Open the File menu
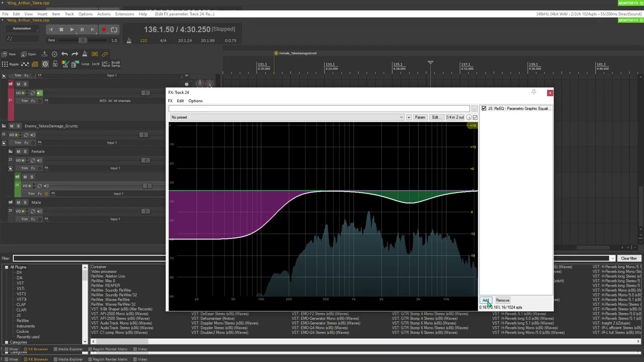 click(5, 14)
